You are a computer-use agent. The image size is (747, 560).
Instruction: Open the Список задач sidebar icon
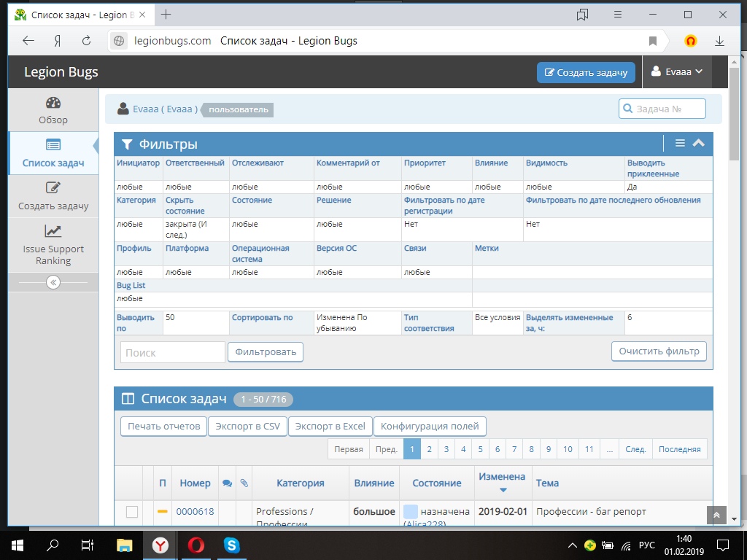click(x=53, y=145)
